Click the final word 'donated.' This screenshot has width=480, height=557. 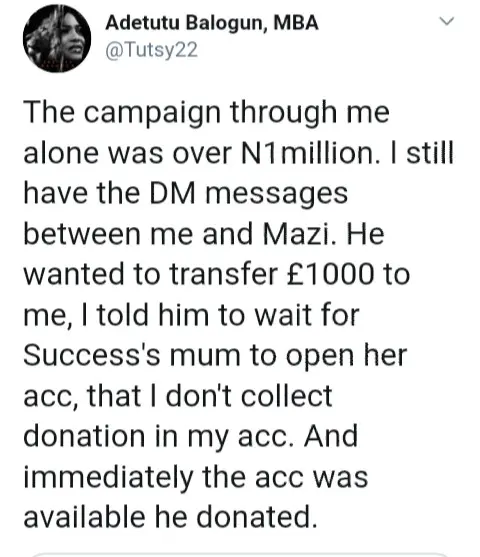coord(256,517)
